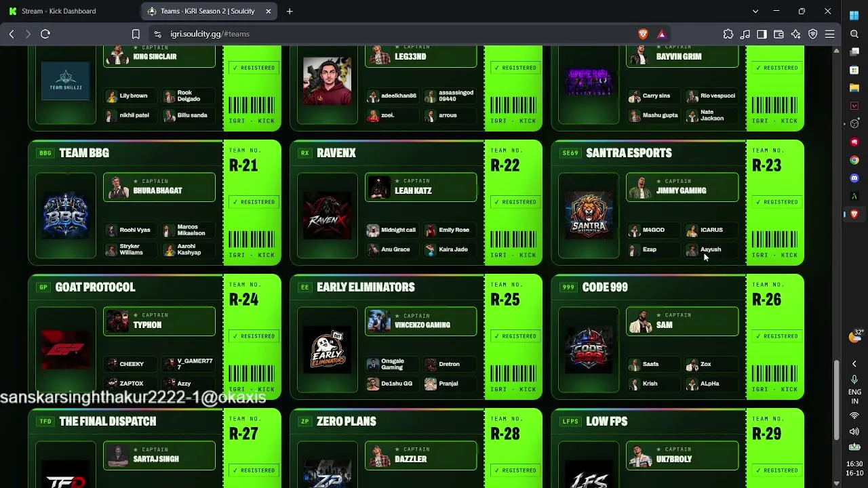Click the Brave Rewards triangle icon
This screenshot has height=488, width=868.
coord(662,34)
